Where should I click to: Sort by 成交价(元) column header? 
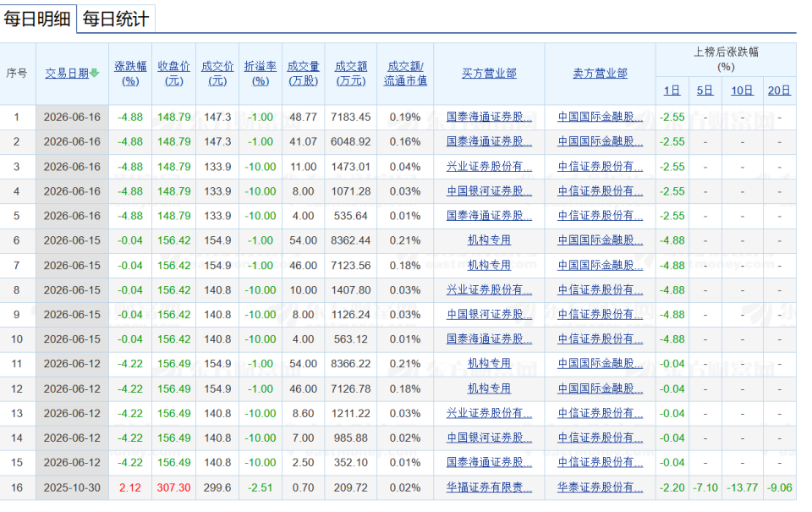point(217,74)
